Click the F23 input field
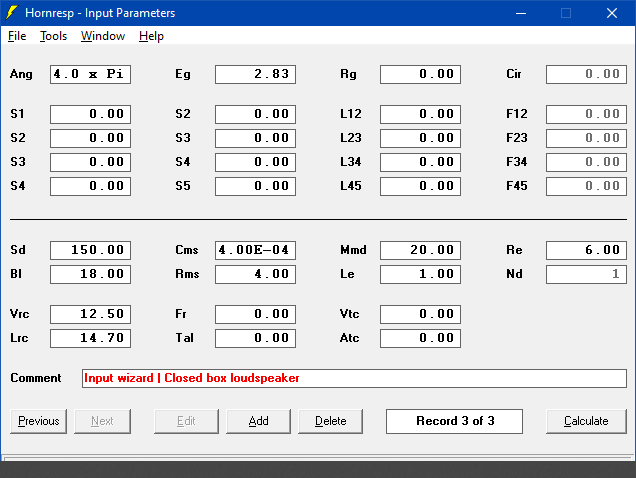 tap(586, 138)
